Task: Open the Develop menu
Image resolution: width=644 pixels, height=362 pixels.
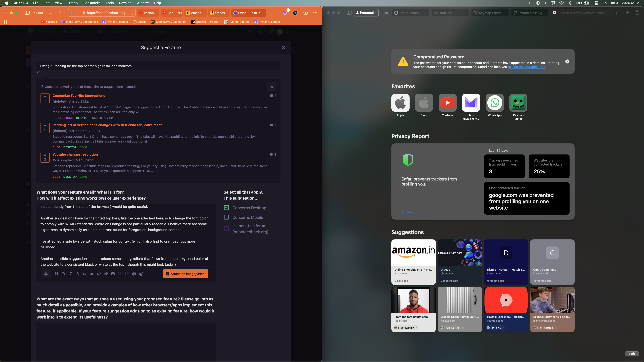Action: pyautogui.click(x=125, y=3)
